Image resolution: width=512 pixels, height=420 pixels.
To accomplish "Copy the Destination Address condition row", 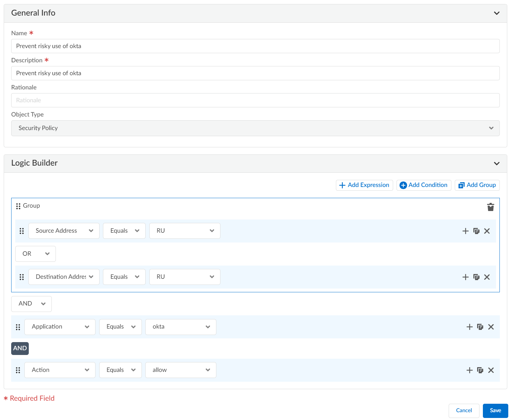I will point(476,277).
